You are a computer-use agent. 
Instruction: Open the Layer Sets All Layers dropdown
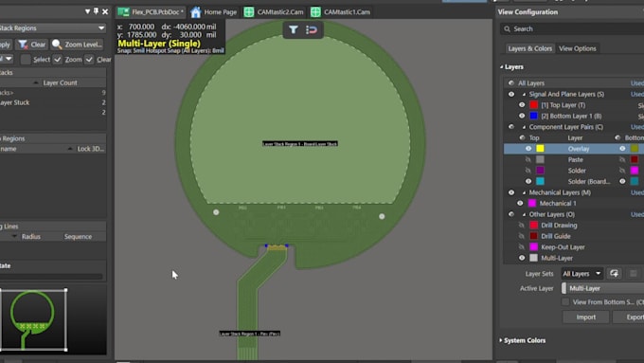(x=582, y=273)
